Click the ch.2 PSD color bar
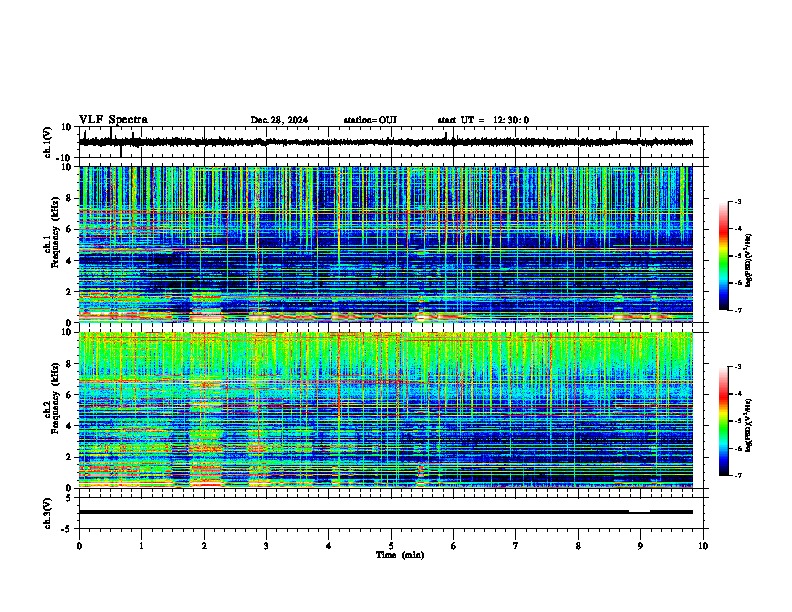 click(724, 421)
